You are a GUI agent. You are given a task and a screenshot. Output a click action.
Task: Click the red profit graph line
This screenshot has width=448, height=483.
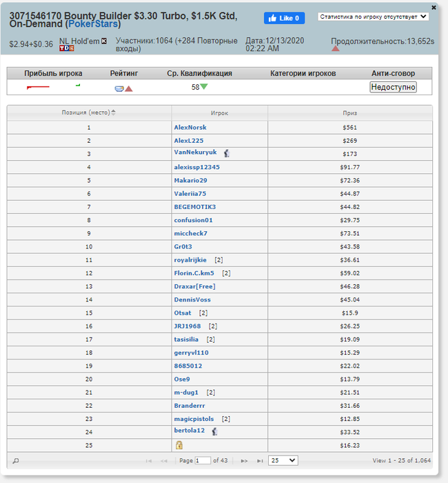coord(38,88)
